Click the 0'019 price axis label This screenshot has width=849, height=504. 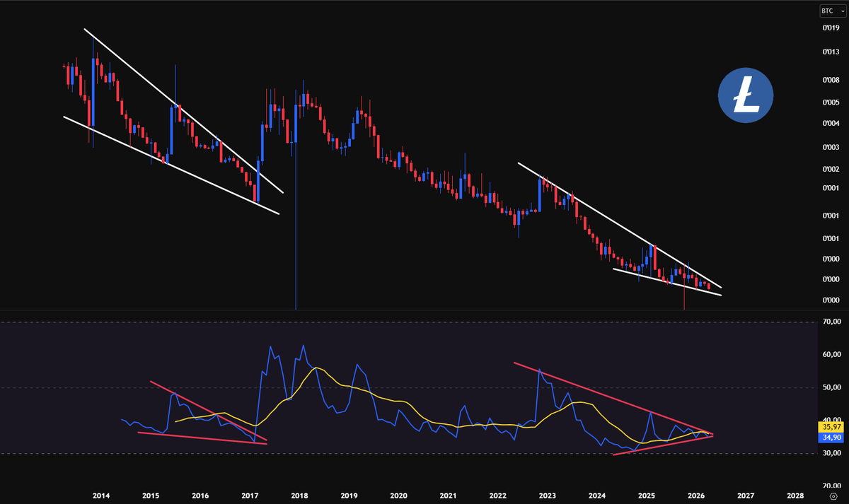click(831, 30)
